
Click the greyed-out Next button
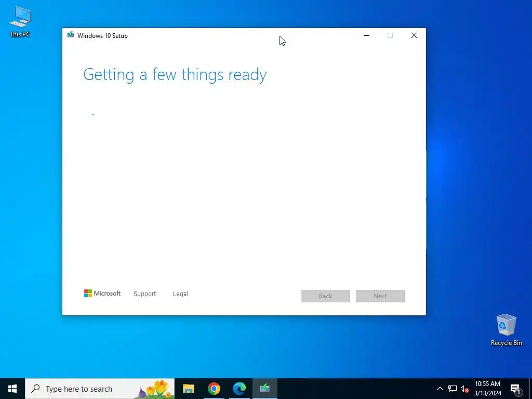tap(380, 296)
